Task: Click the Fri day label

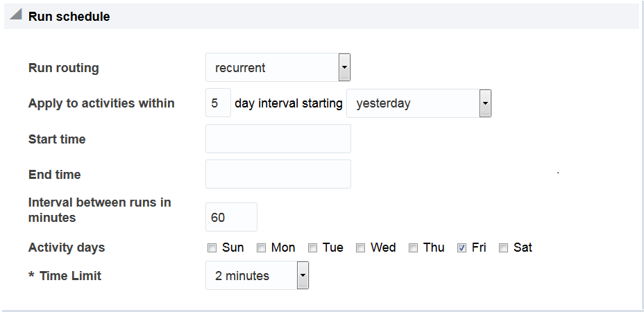Action: (479, 248)
